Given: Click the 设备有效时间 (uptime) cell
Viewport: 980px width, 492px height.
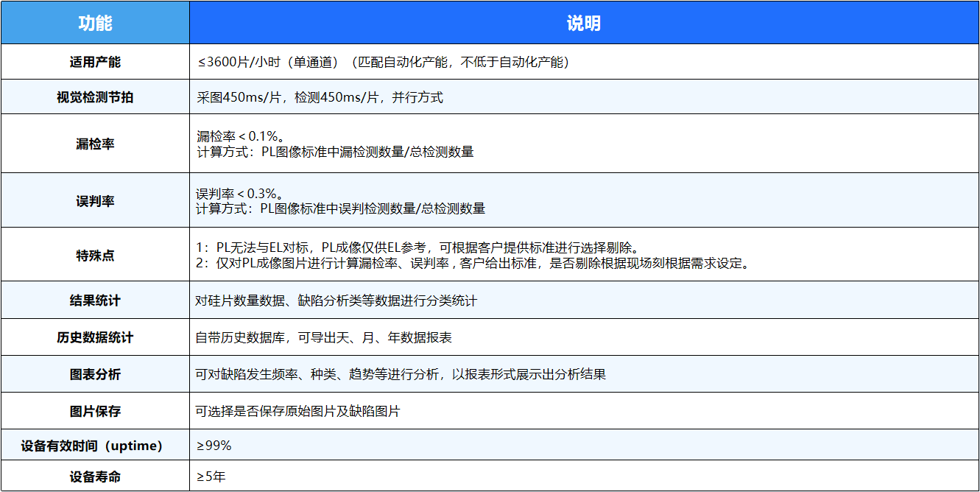Looking at the screenshot, I should (95, 446).
